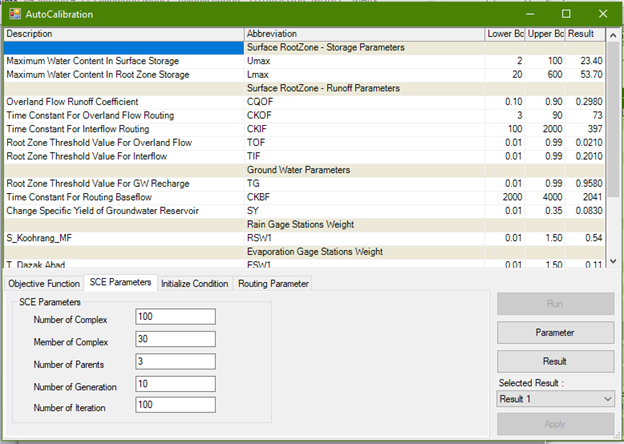Maximize the AutoCalibration window
The width and height of the screenshot is (624, 444).
566,15
